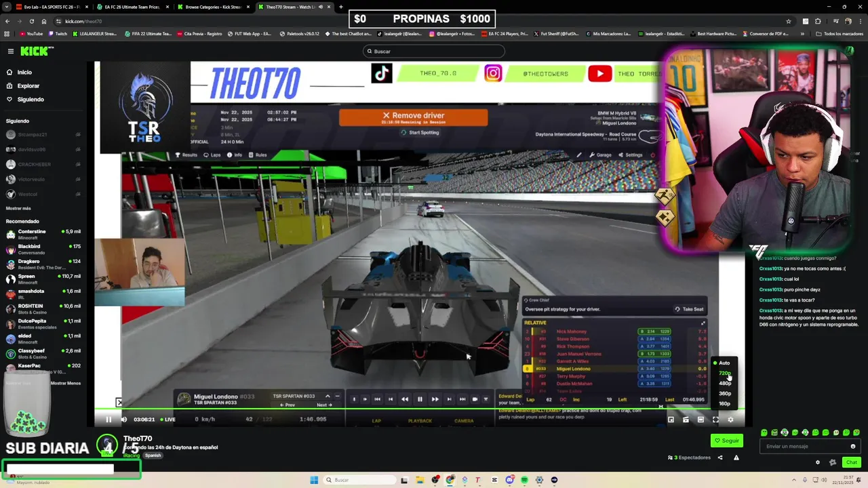Open Chrome from the Windows taskbar
The height and width of the screenshot is (488, 868).
coord(450,480)
